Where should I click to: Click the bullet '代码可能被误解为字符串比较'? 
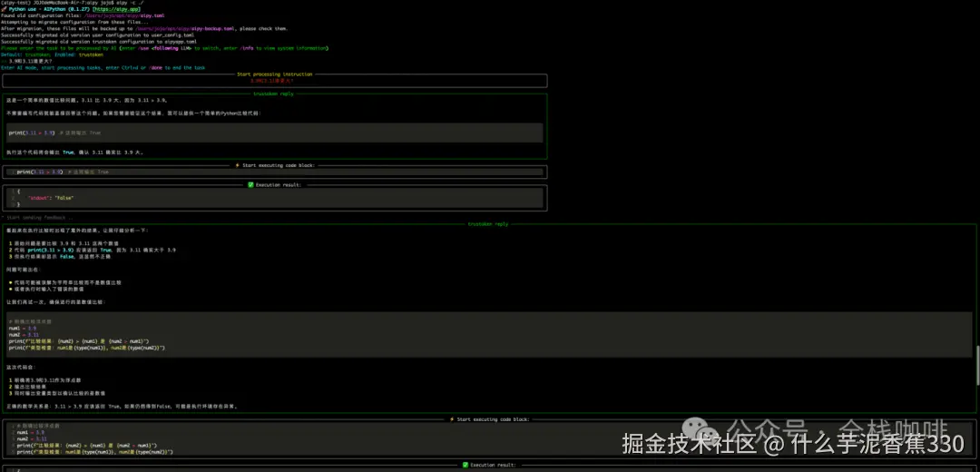click(x=65, y=282)
